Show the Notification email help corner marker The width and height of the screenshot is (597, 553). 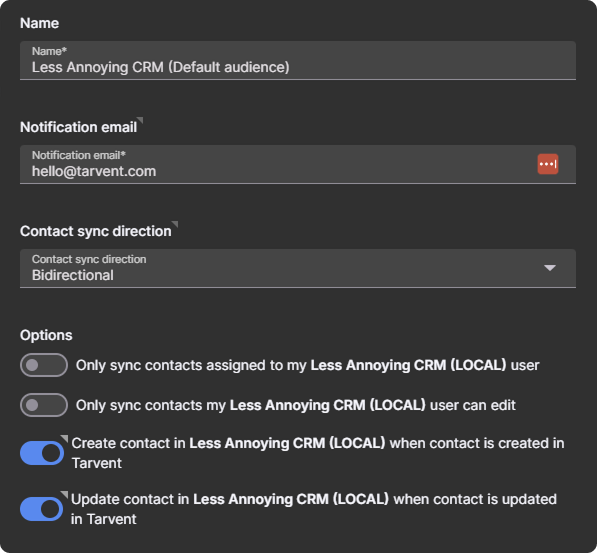[x=140, y=120]
